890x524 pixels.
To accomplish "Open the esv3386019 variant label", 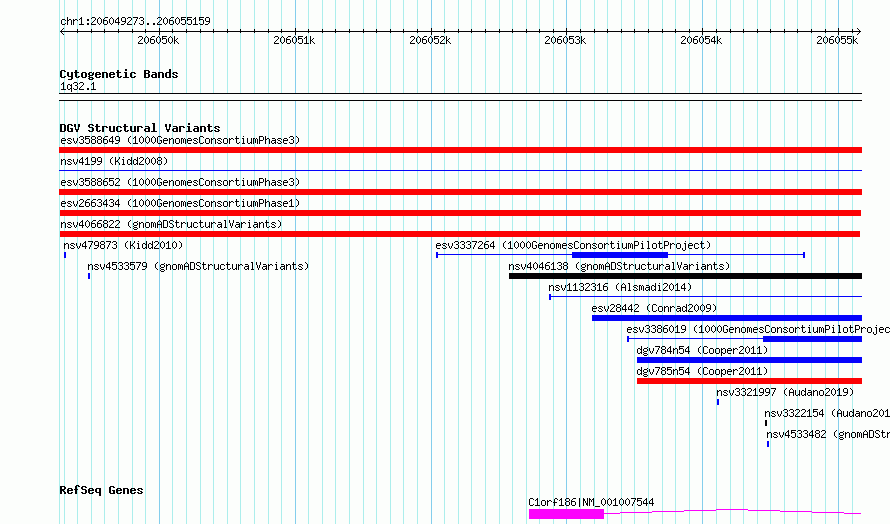I will [x=758, y=329].
